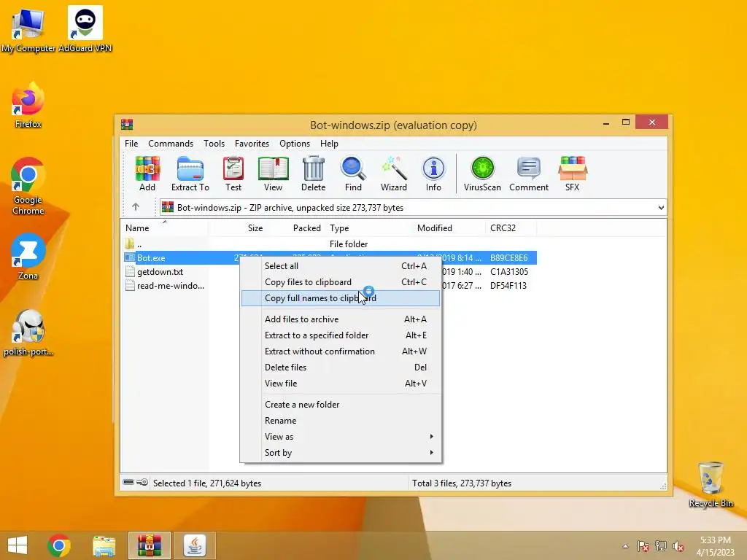Open the File menu
The height and width of the screenshot is (560, 747).
pyautogui.click(x=131, y=144)
